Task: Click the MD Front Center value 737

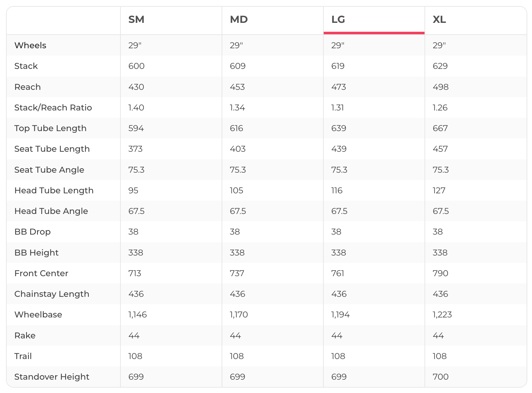Action: click(x=237, y=273)
